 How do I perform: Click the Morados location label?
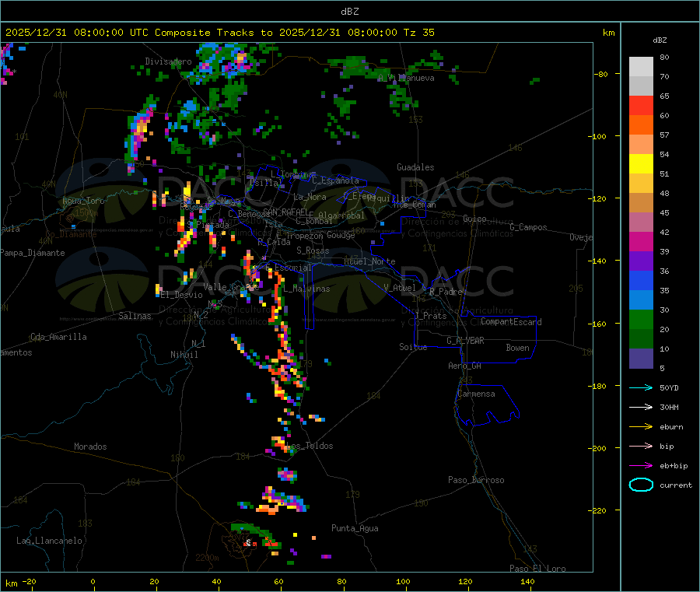90,447
